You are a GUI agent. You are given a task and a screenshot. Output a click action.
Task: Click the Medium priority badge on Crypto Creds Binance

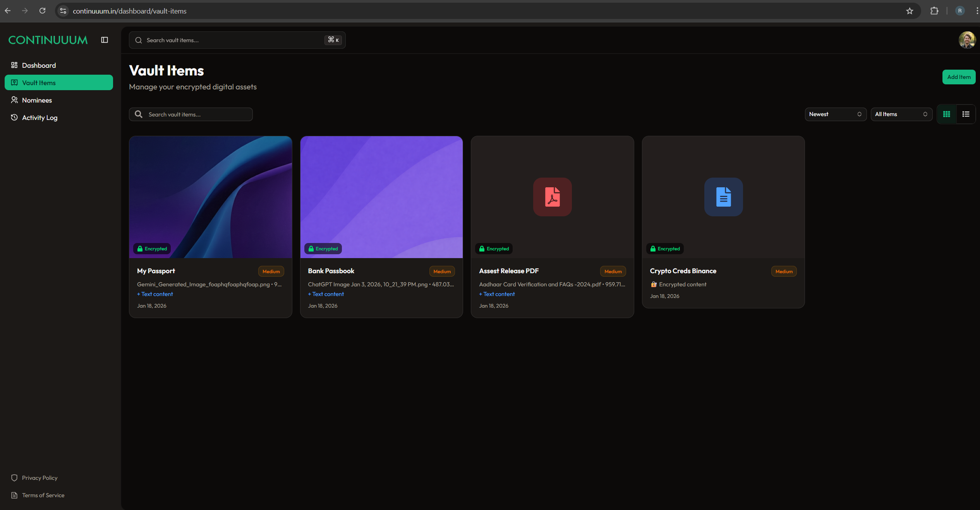[783, 271]
